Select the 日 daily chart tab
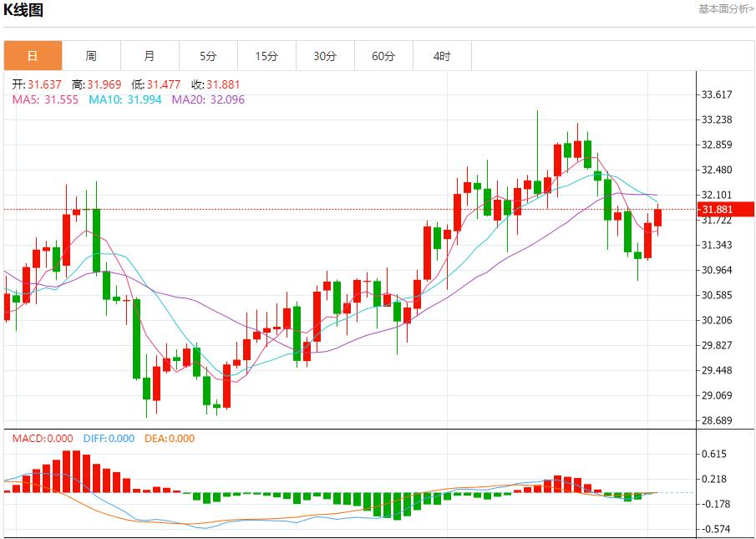Image resolution: width=756 pixels, height=539 pixels. click(x=33, y=56)
